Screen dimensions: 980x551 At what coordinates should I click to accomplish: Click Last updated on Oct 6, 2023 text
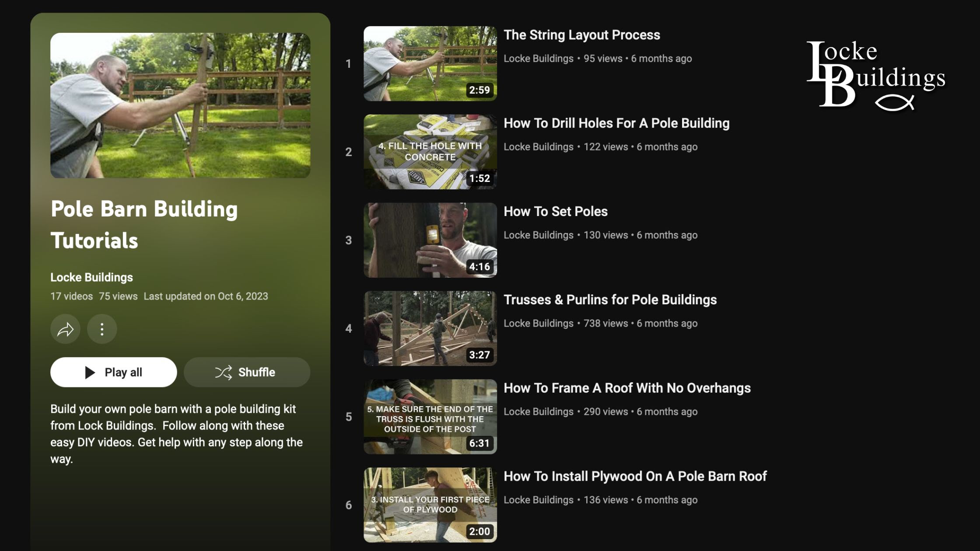(206, 296)
